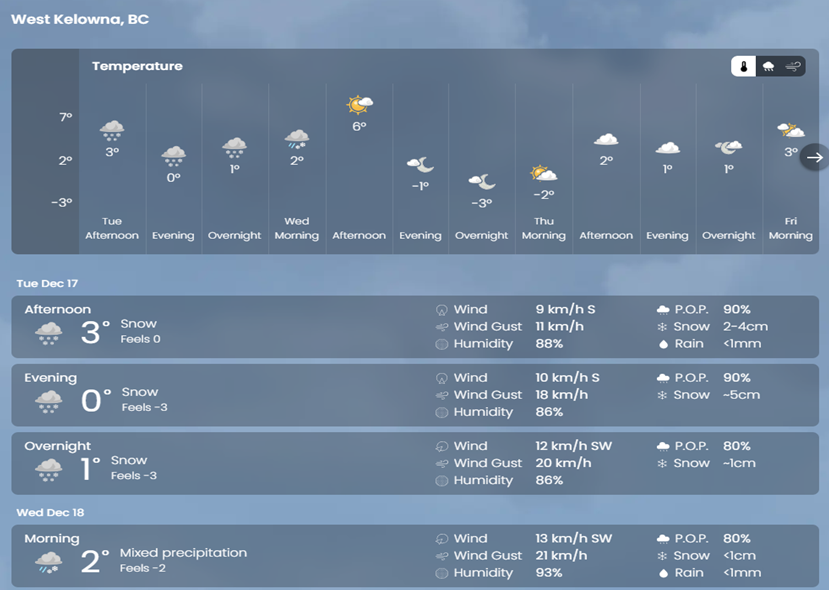Click Wed Morning mixed precipitation chart icon
The image size is (829, 590).
coord(297,139)
